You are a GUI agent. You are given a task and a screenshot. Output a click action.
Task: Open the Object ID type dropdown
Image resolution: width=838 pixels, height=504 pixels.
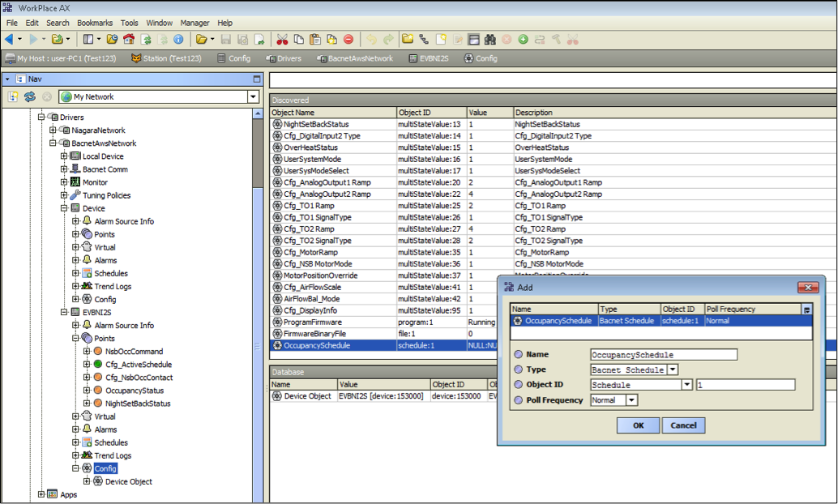coord(687,385)
